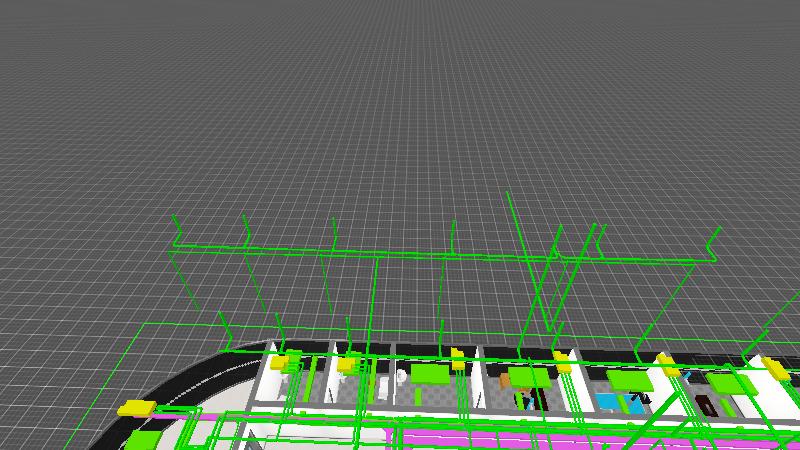Click the brown furniture object in the right room
Screen dimensions: 800x450
706,404
